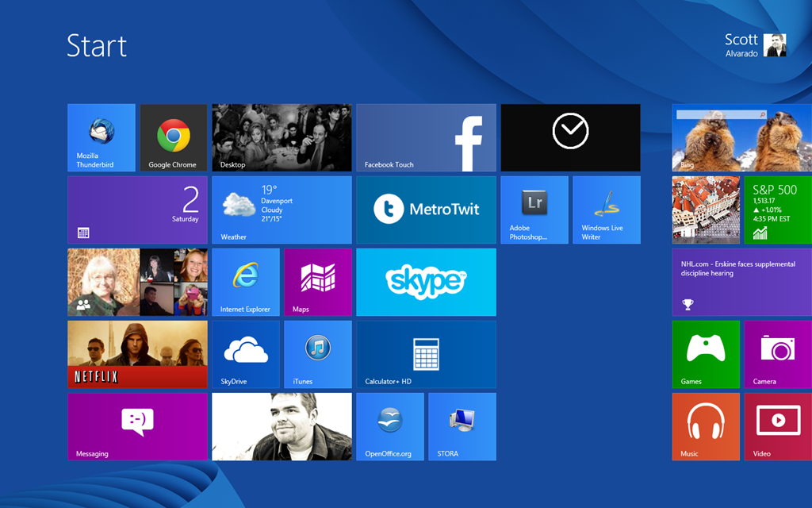Open the Music tile
The image size is (812, 508).
point(706,426)
